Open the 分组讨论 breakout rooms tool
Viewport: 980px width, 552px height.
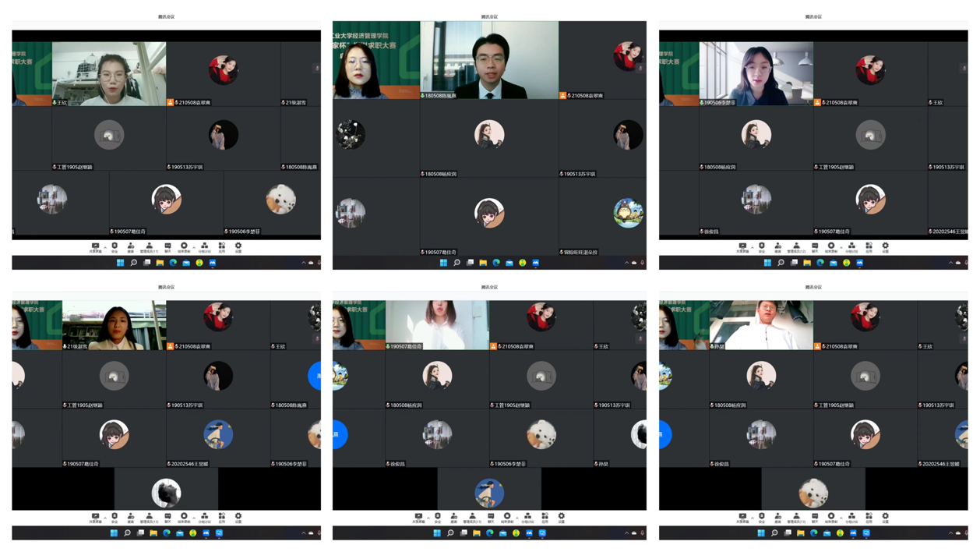coord(204,246)
